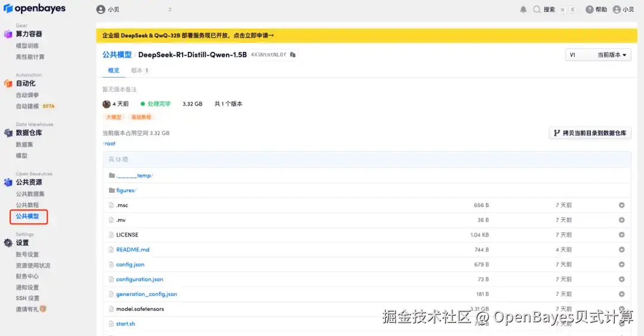Click the 帮助 help text
The image size is (644, 336).
[601, 10]
